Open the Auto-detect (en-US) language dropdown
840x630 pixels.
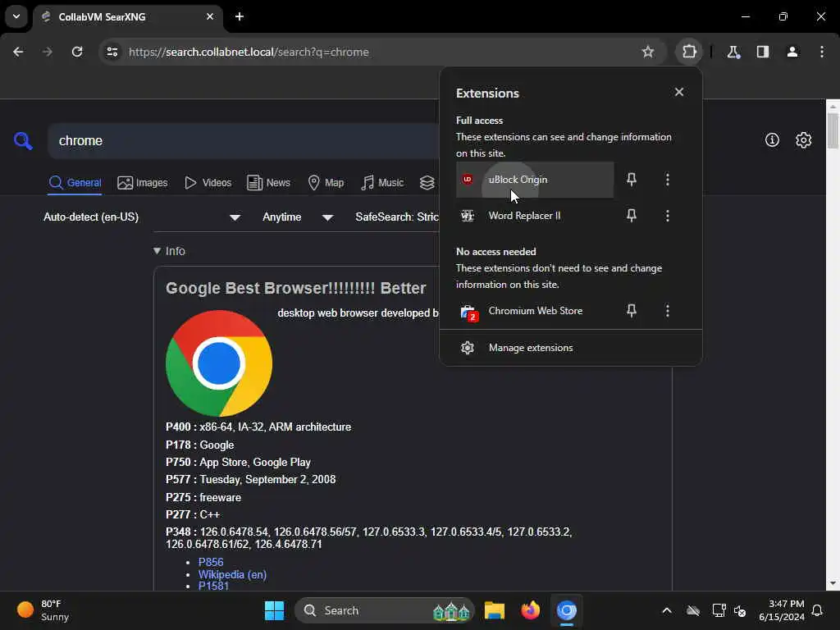(x=142, y=217)
